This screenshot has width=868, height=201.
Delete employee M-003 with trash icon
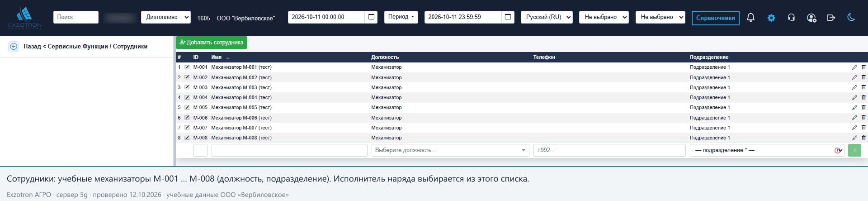tap(863, 87)
